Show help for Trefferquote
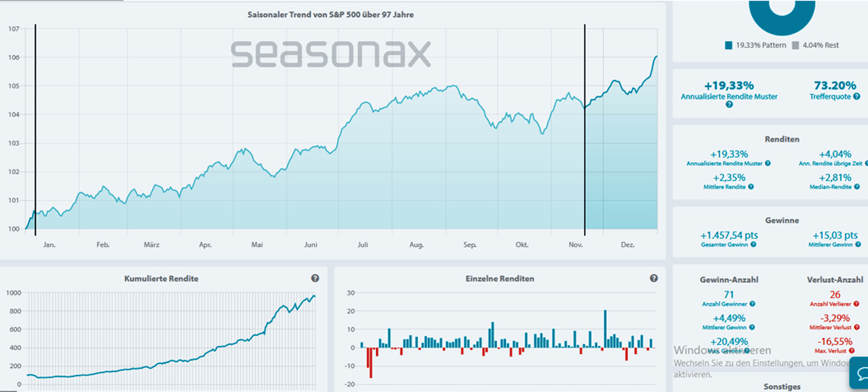This screenshot has width=868, height=392. (857, 97)
